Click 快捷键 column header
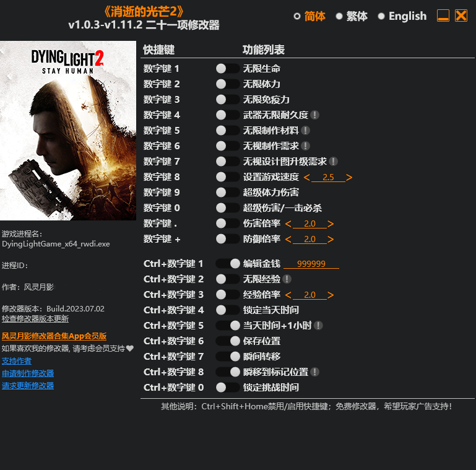 coord(158,50)
